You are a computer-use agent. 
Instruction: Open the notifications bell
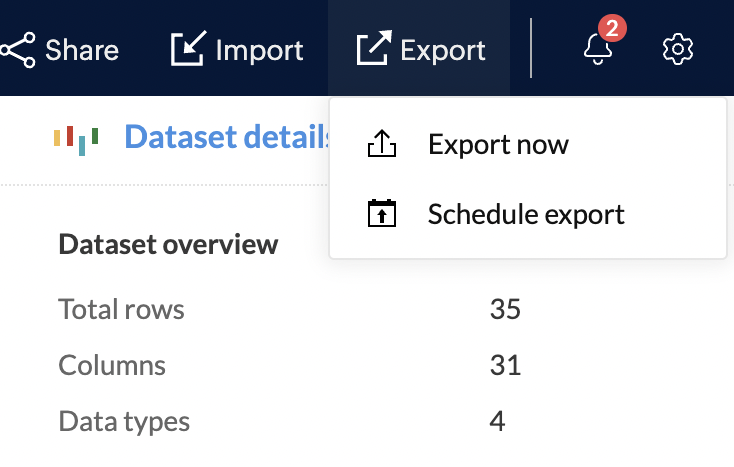pyautogui.click(x=598, y=50)
